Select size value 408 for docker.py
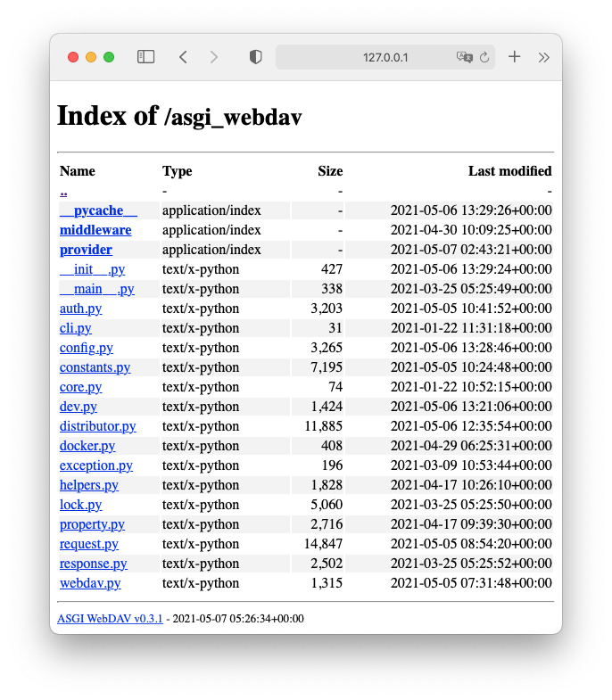Viewport: 612px width, 700px height. (x=332, y=446)
